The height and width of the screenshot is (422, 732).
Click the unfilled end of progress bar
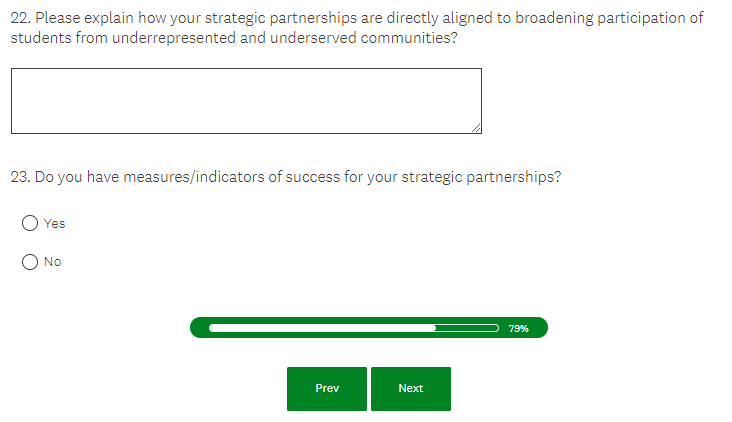468,328
